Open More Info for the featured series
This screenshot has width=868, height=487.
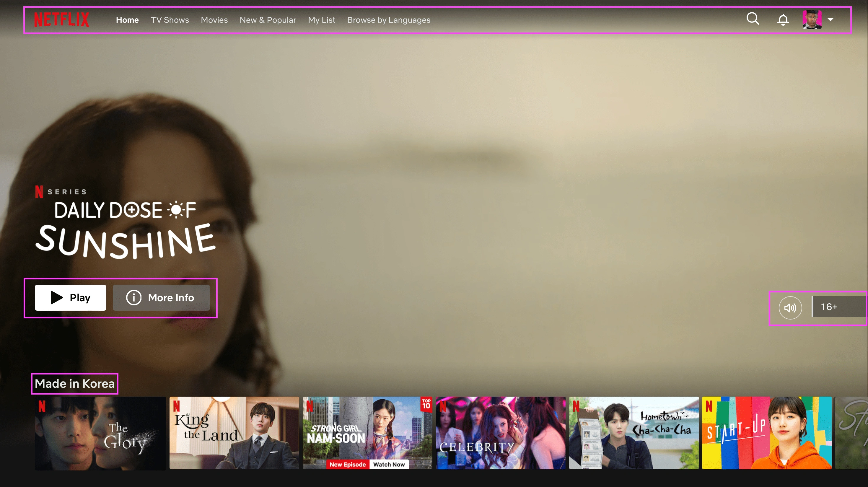(x=161, y=298)
